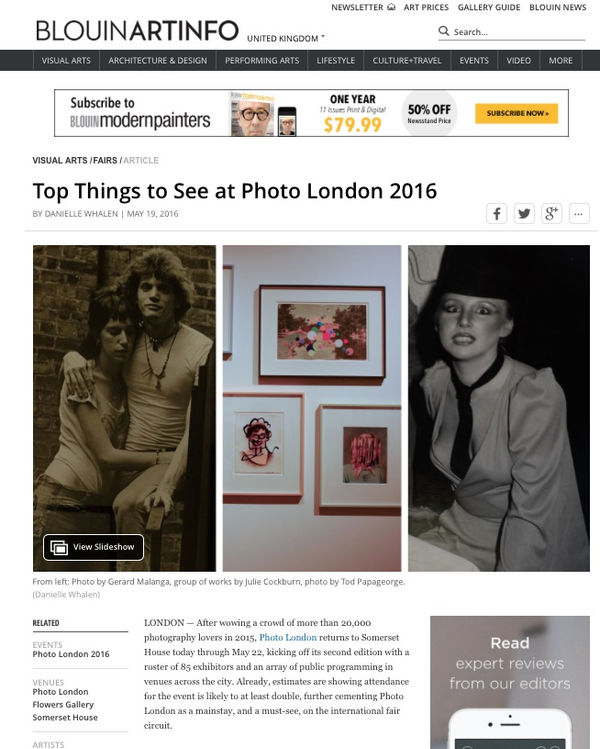The height and width of the screenshot is (749, 600).
Task: Expand the United Kingdom edition dropdown
Action: click(286, 38)
